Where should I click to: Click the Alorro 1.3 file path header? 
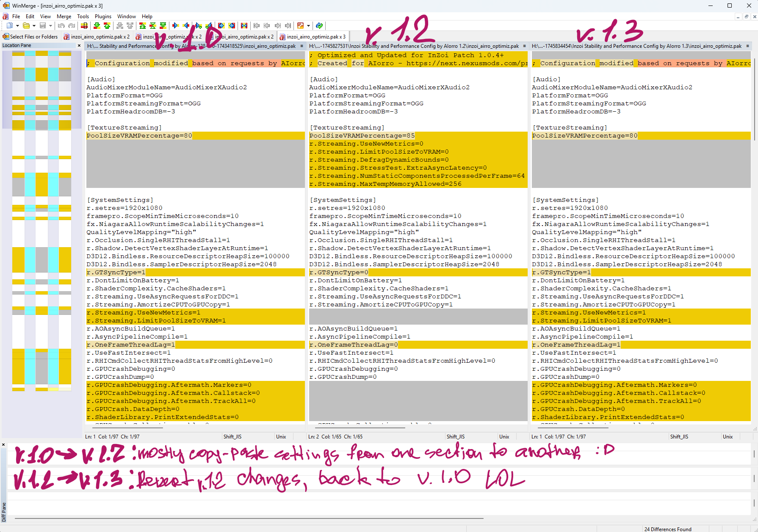(637, 46)
